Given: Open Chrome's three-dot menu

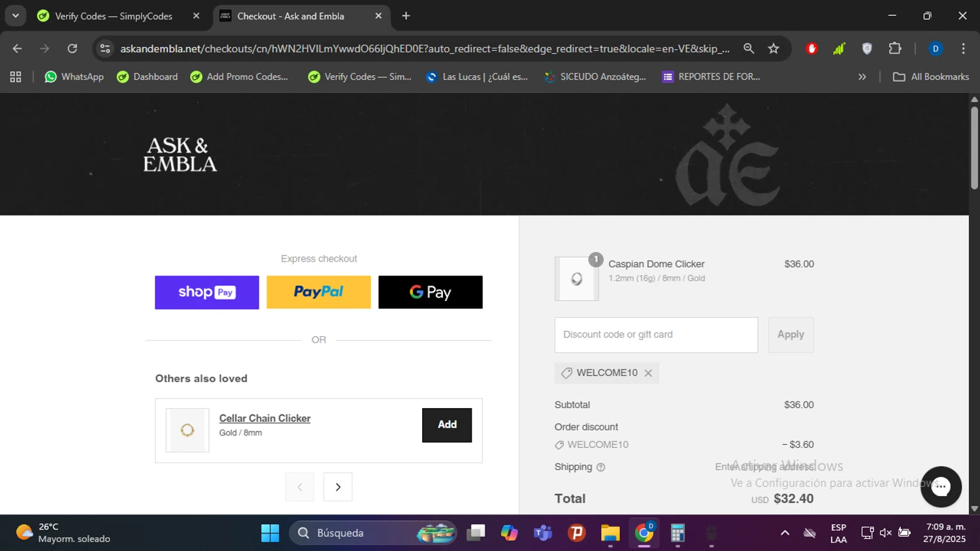Looking at the screenshot, I should (x=963, y=48).
